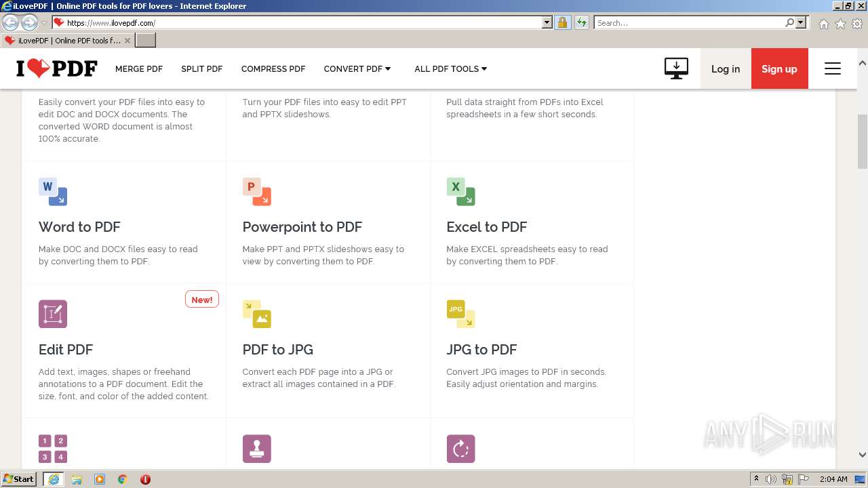The width and height of the screenshot is (868, 488).
Task: Click the network icon in system tray
Action: 787,479
